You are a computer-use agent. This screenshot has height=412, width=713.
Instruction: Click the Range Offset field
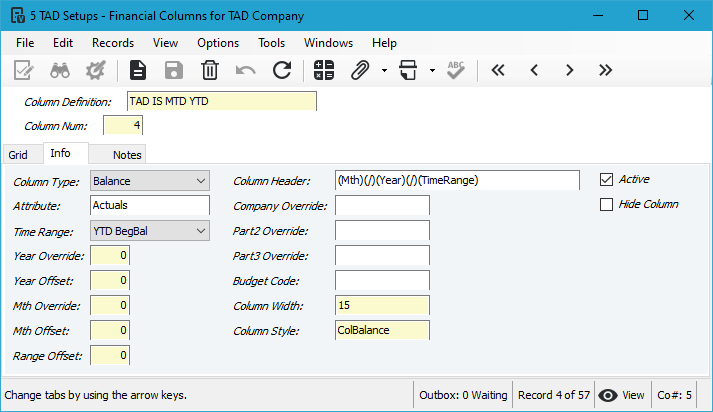110,355
